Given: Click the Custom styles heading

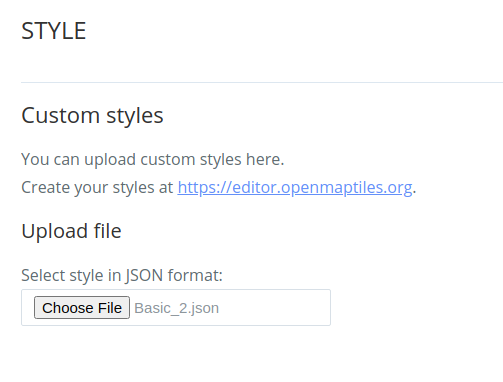Looking at the screenshot, I should pyautogui.click(x=92, y=116).
